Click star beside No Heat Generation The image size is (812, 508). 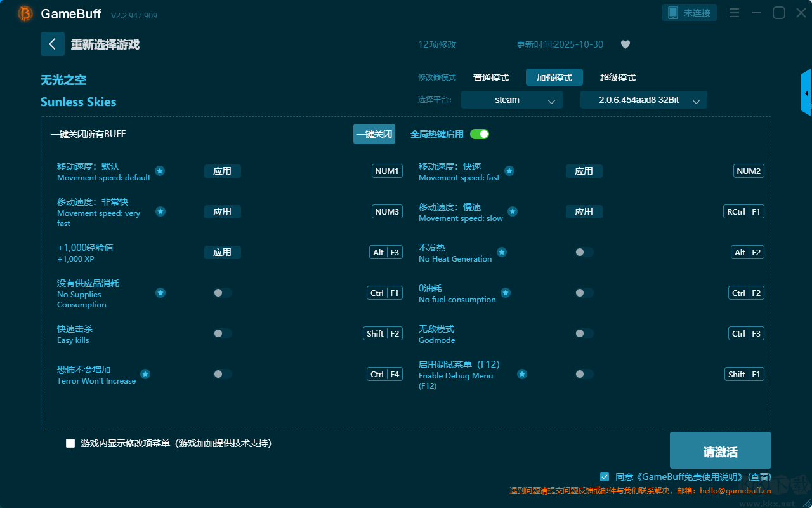coord(502,252)
